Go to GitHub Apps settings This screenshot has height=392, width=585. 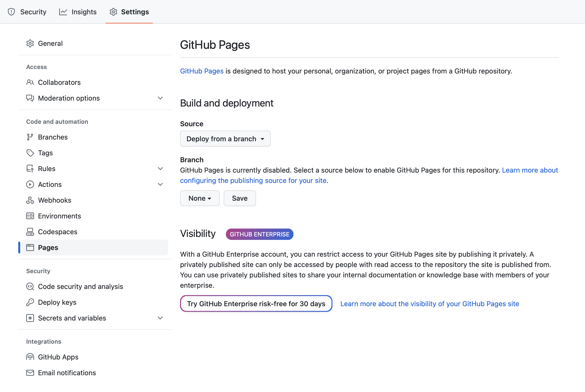click(x=95, y=357)
